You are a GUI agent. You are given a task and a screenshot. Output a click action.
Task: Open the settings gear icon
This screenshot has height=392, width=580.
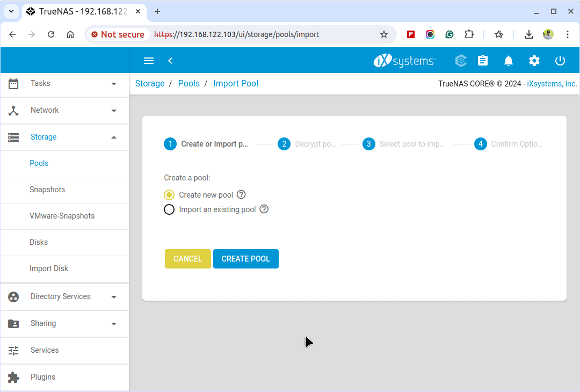534,61
